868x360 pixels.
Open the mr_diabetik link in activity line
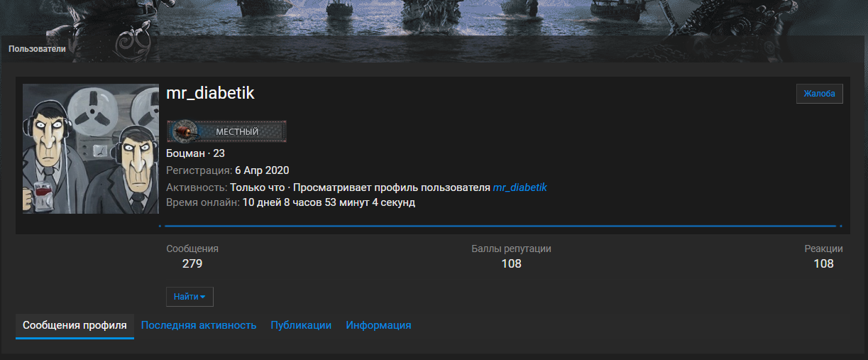tap(520, 187)
